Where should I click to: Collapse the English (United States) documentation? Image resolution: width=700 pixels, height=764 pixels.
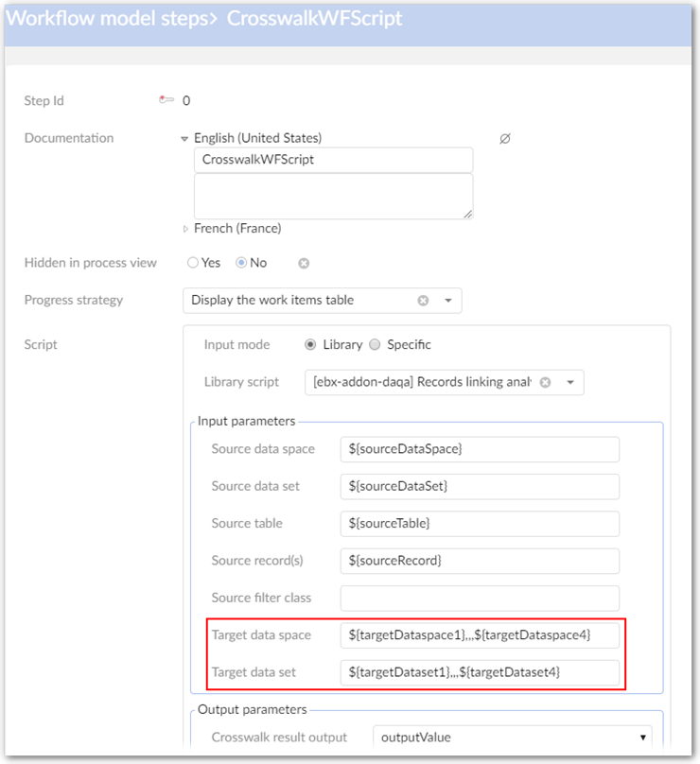185,138
